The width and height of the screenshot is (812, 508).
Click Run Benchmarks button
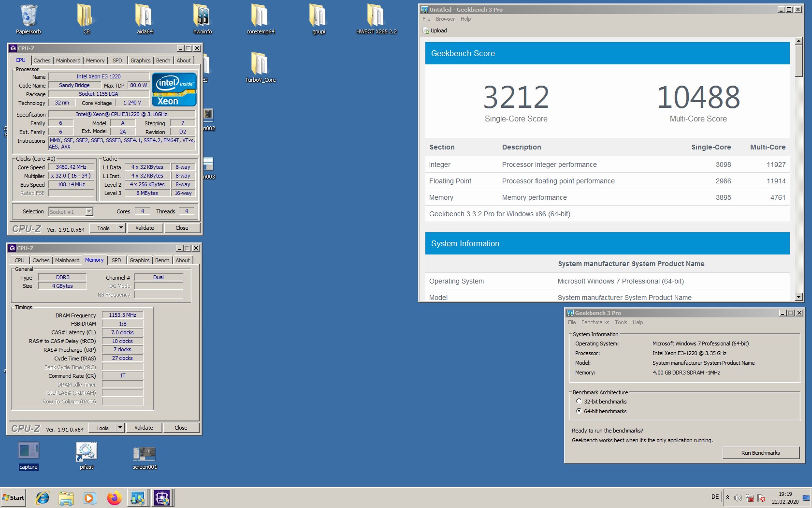760,453
